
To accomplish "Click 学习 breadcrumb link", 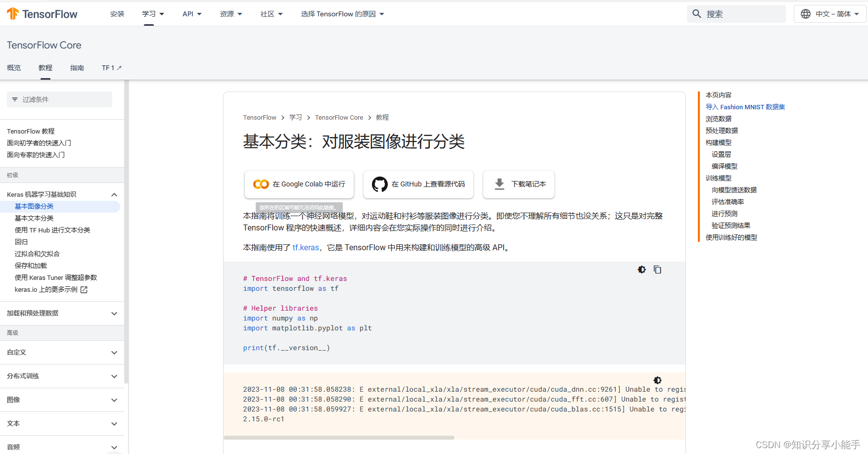I will pos(296,117).
